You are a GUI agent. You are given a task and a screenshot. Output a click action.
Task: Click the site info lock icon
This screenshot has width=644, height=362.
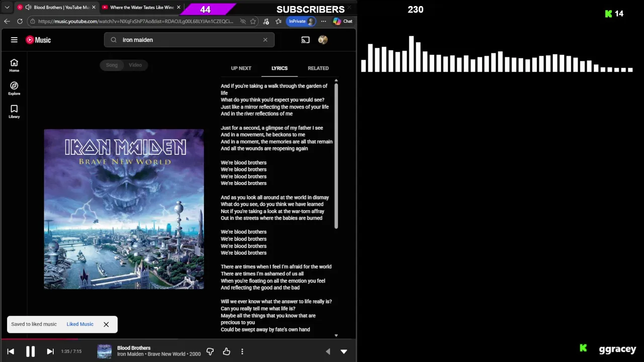coord(32,21)
